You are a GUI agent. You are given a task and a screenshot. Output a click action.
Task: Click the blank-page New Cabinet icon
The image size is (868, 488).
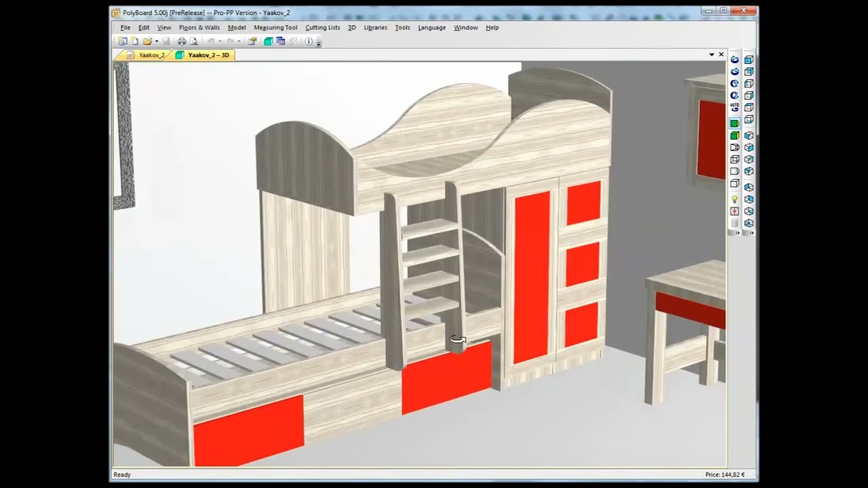tap(134, 41)
